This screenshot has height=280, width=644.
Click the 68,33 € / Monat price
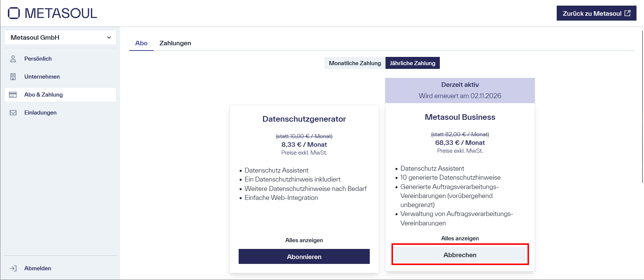tap(460, 143)
